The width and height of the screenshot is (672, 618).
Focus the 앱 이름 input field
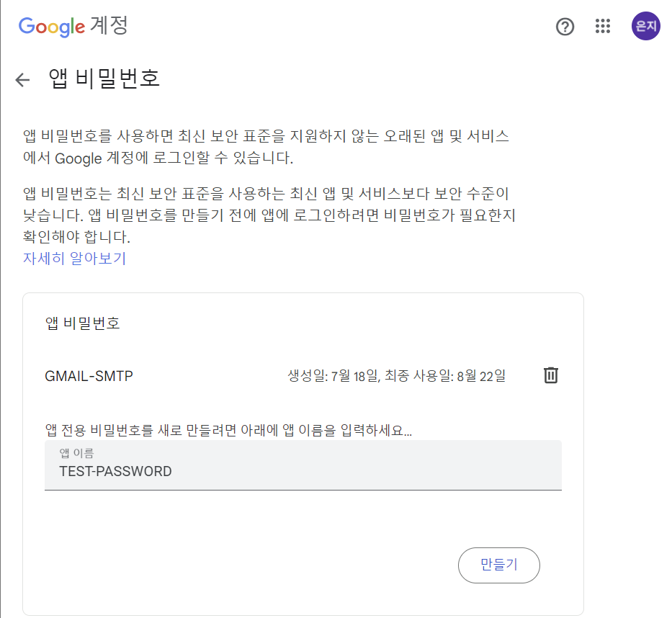coord(303,465)
